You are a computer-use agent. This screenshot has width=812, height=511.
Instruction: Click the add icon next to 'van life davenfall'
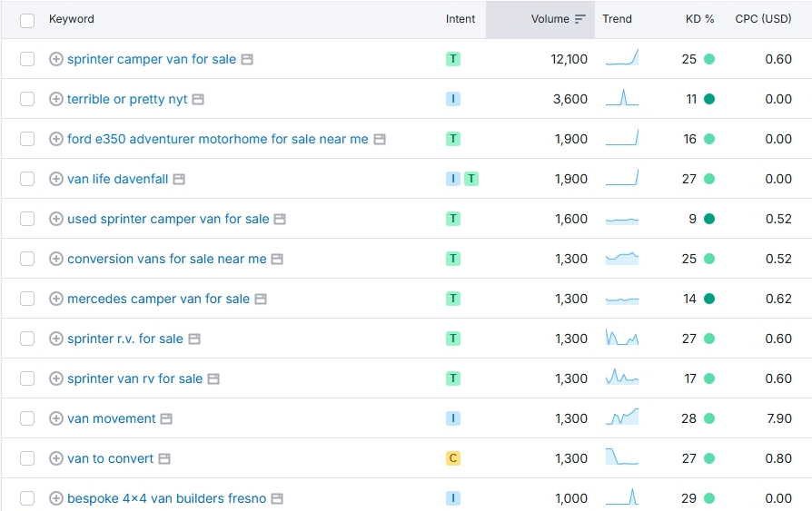click(x=55, y=179)
